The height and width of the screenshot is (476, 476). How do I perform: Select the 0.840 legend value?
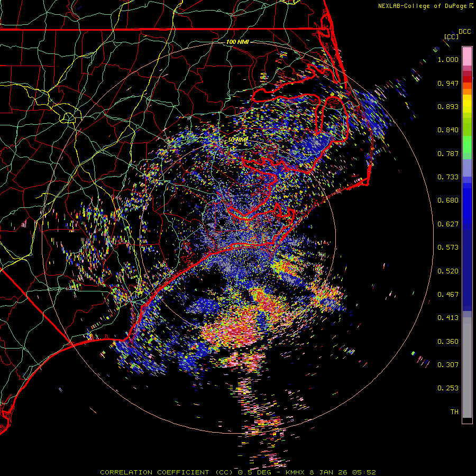[x=448, y=130]
